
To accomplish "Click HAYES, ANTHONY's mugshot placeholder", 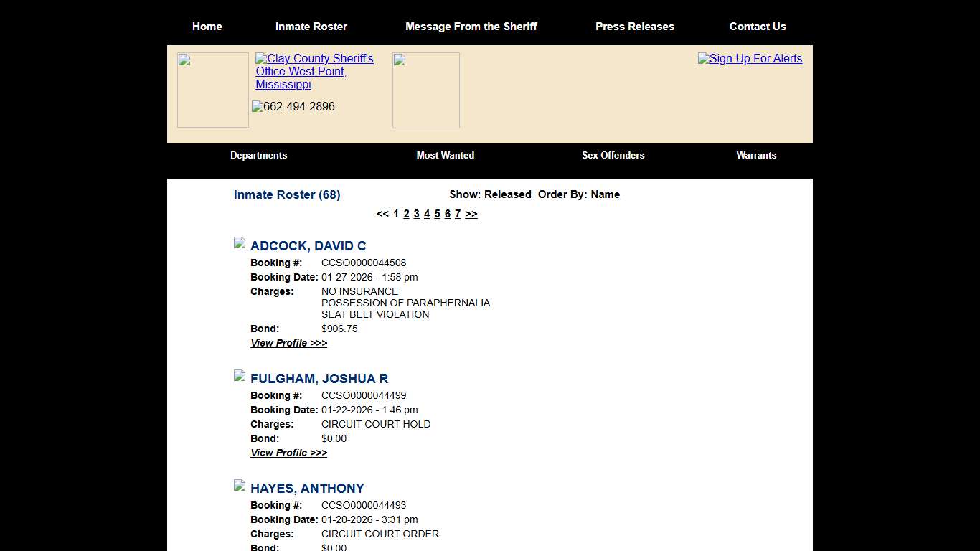I will (x=239, y=485).
